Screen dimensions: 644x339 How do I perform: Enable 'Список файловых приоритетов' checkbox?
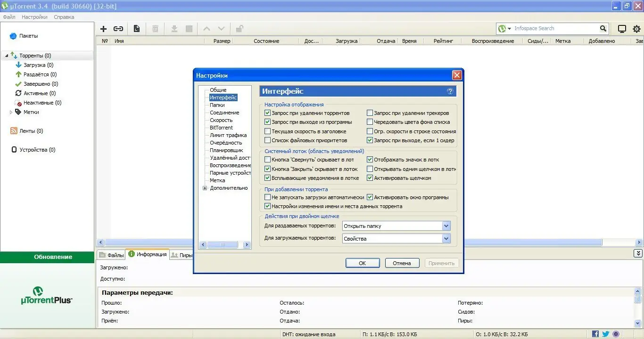(268, 140)
